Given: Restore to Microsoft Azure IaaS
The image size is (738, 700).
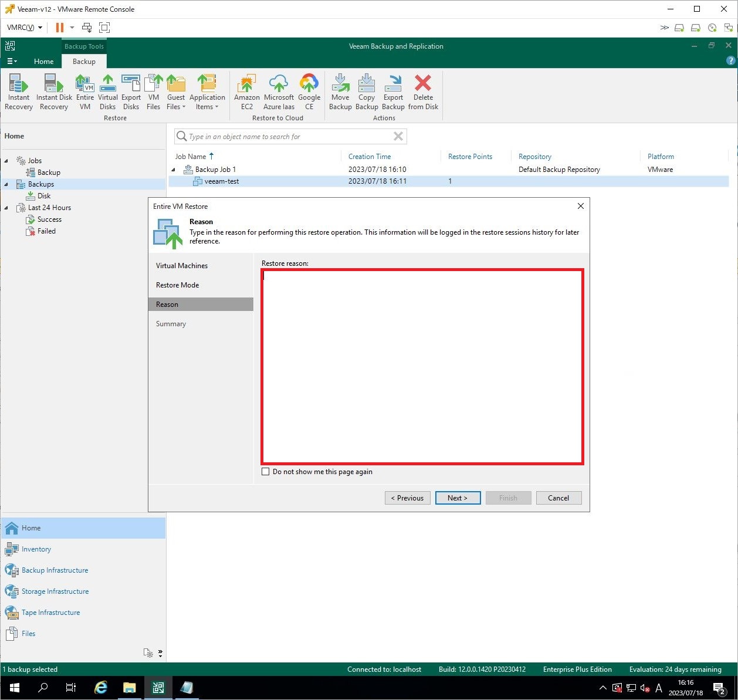Looking at the screenshot, I should pyautogui.click(x=279, y=92).
